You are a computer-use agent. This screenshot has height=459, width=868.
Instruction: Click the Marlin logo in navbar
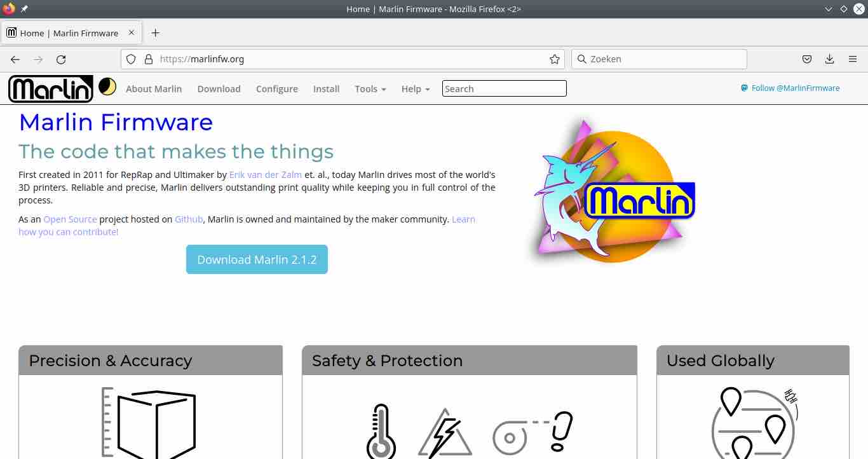[x=51, y=89]
